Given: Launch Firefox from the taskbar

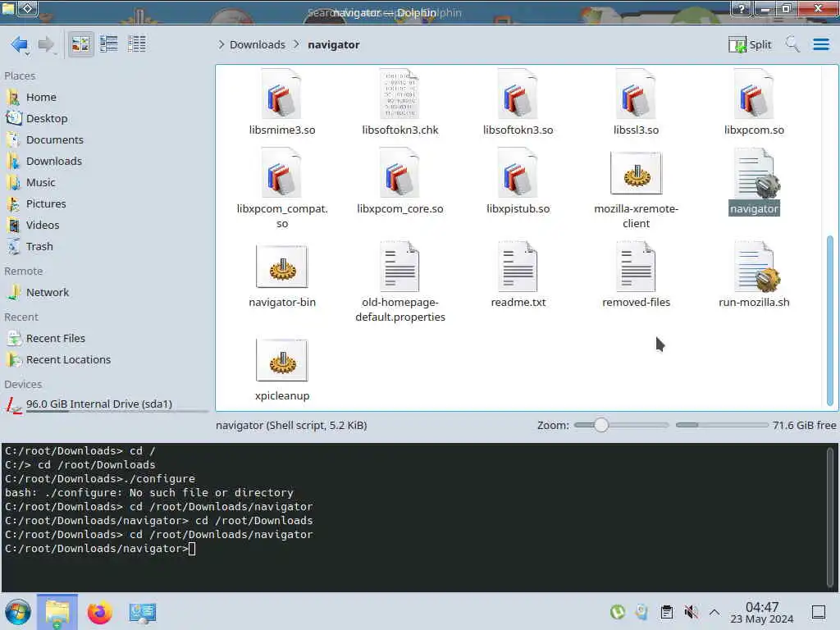Looking at the screenshot, I should coord(99,612).
